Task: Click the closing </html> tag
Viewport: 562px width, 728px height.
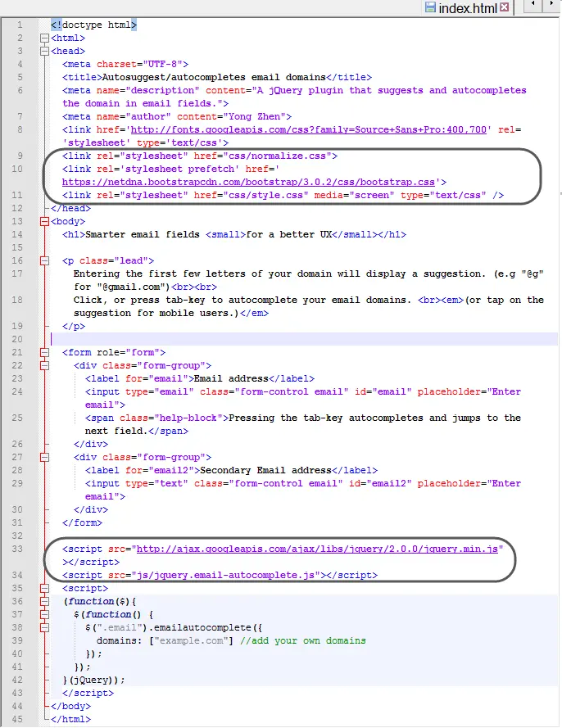Action: point(70,719)
